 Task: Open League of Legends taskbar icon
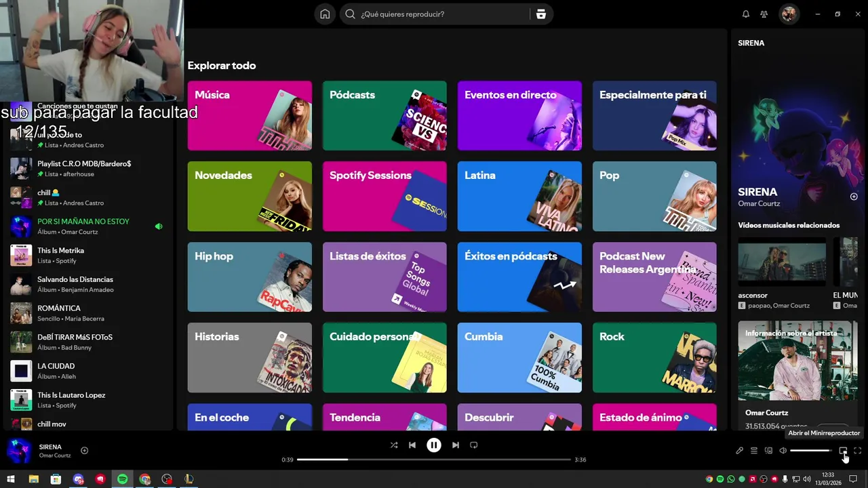click(189, 479)
